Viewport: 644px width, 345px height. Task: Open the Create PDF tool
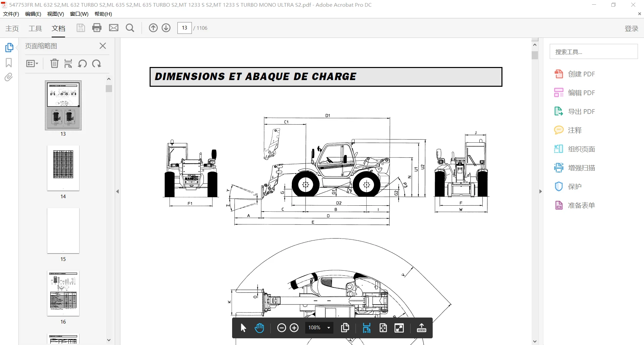[574, 74]
